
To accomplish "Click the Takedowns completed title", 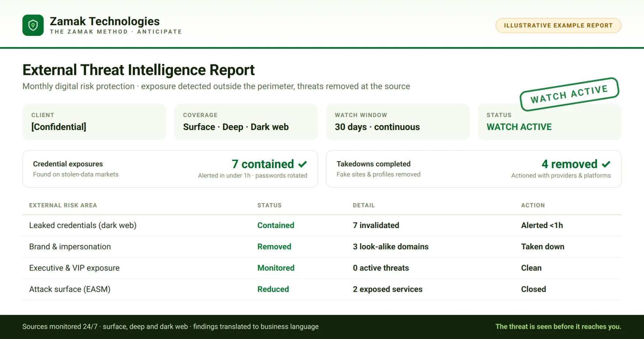I will (374, 164).
